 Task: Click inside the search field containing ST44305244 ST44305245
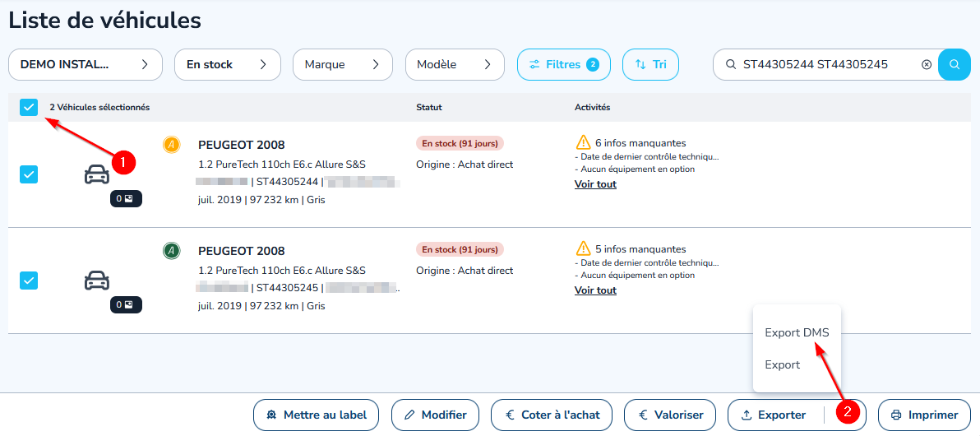[x=825, y=64]
